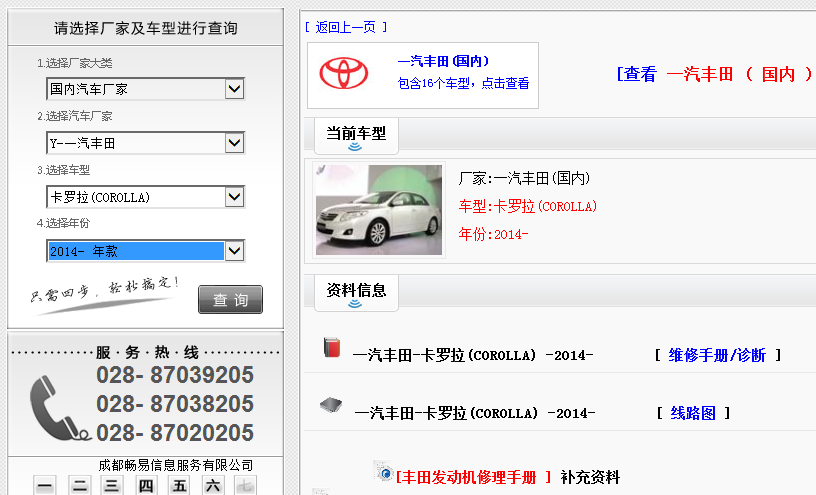Click the 补充资料 text
The image size is (816, 495).
590,477
